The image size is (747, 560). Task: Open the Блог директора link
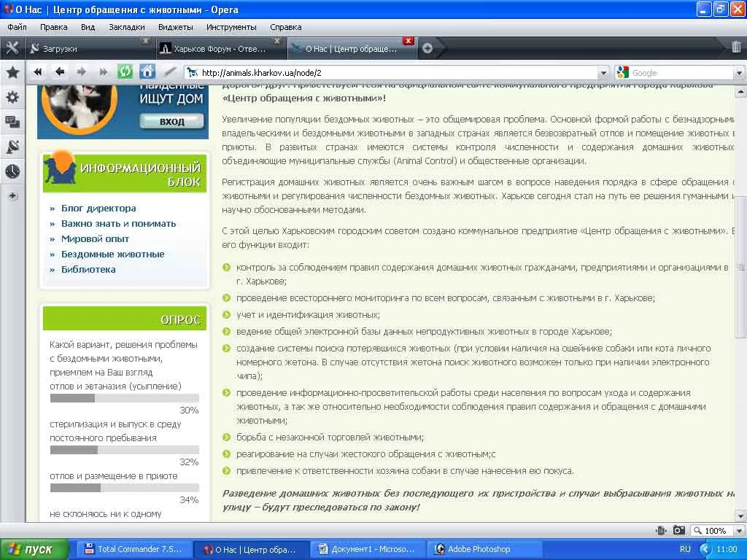pos(98,208)
